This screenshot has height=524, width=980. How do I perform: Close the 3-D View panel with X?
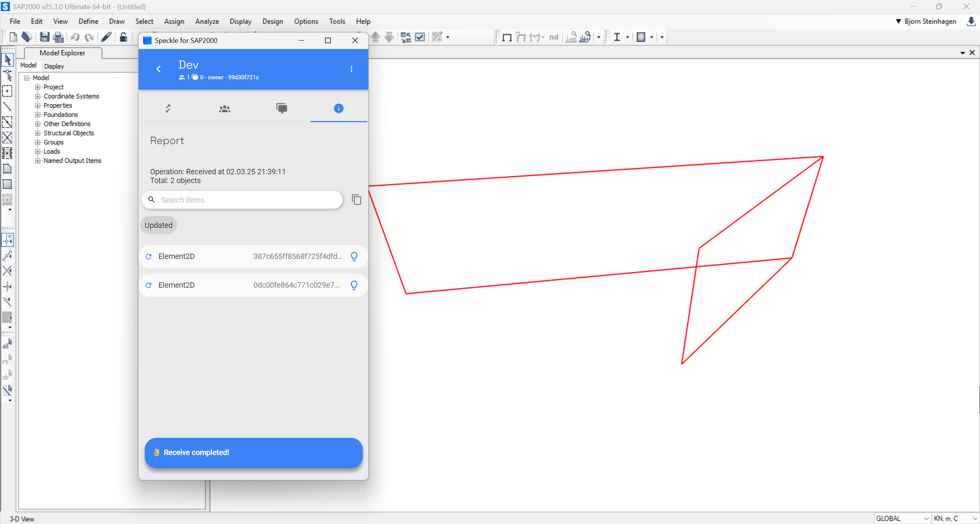[x=972, y=53]
